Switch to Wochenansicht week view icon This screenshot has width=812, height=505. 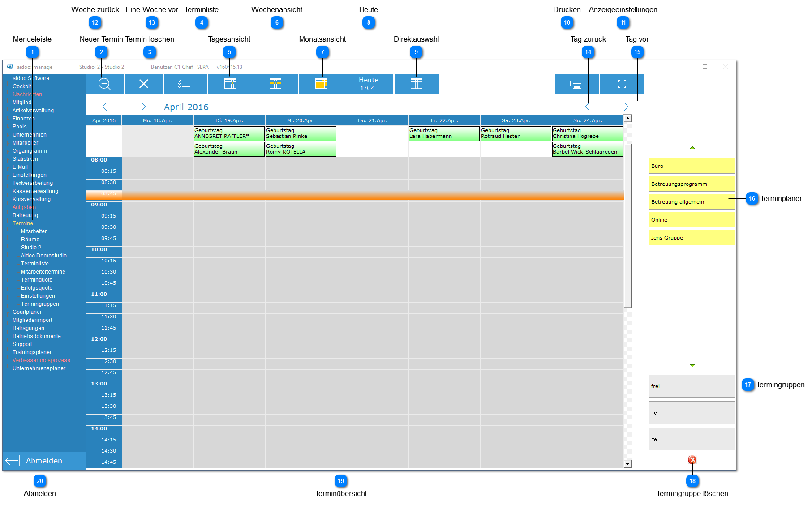(275, 84)
